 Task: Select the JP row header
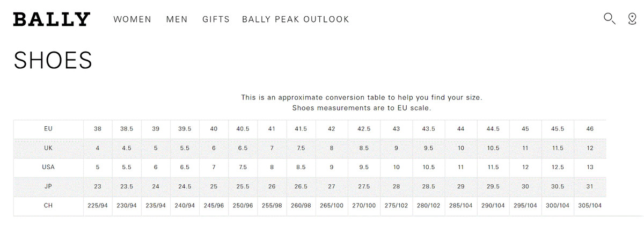coord(48,187)
